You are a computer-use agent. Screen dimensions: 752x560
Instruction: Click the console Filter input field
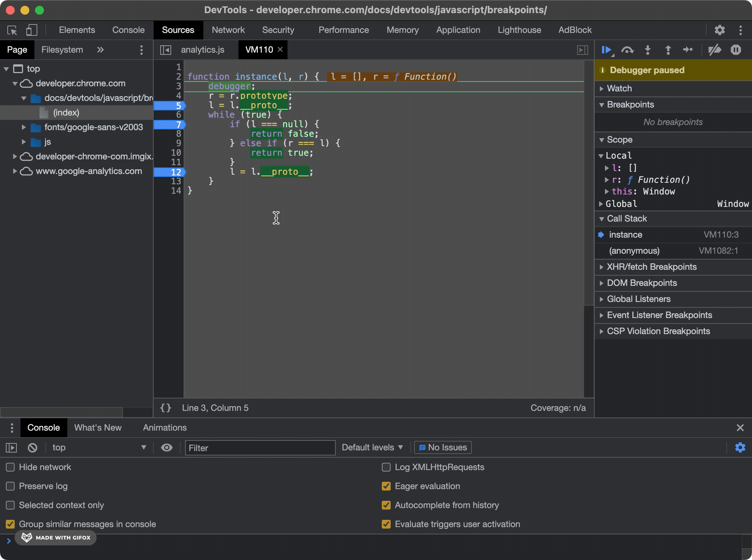point(260,448)
